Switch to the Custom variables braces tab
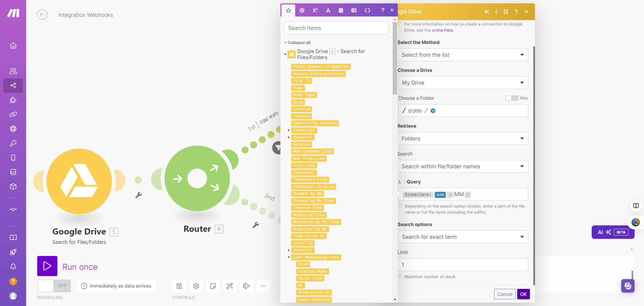644x306 pixels. coord(367,10)
